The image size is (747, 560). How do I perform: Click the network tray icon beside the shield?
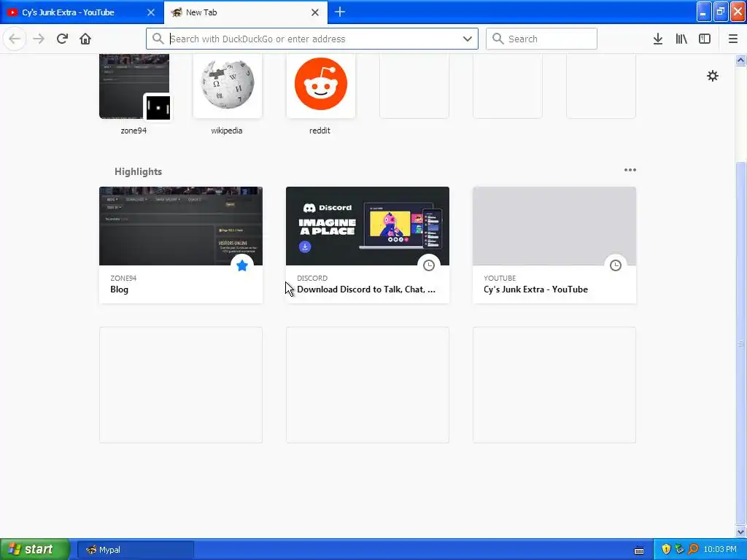tap(679, 549)
